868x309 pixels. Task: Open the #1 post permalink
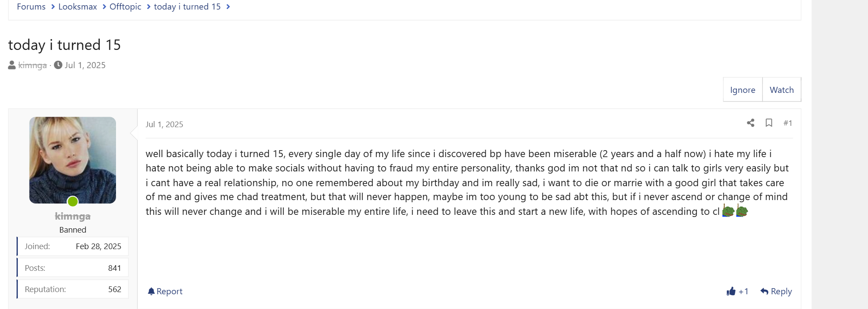point(788,123)
